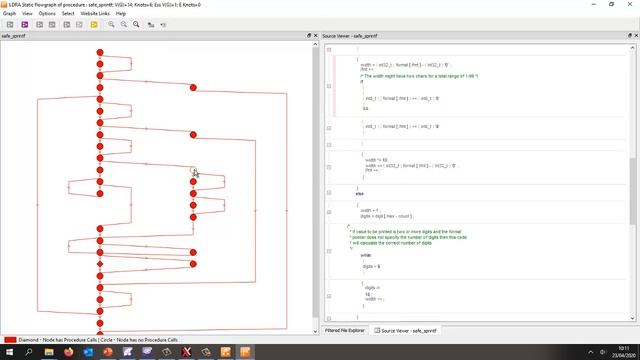
Task: Click the 'width *= 10' source line
Action: pos(376,160)
